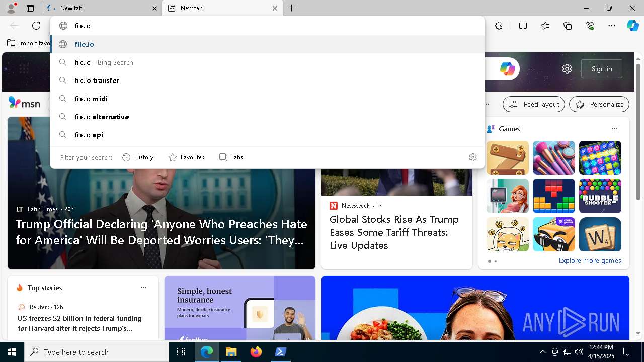This screenshot has width=644, height=362.
Task: Open Microsoft Edge on the taskbar
Action: 207,352
